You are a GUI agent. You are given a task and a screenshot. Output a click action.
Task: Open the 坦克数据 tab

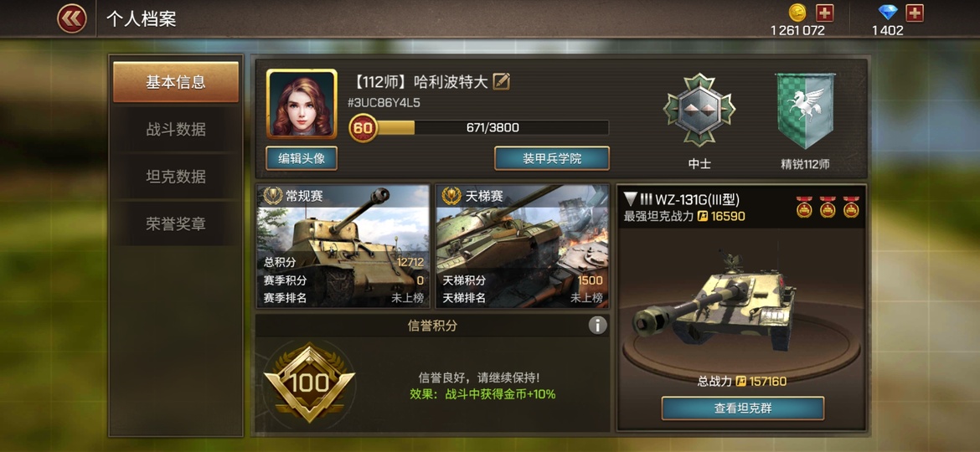point(176,177)
